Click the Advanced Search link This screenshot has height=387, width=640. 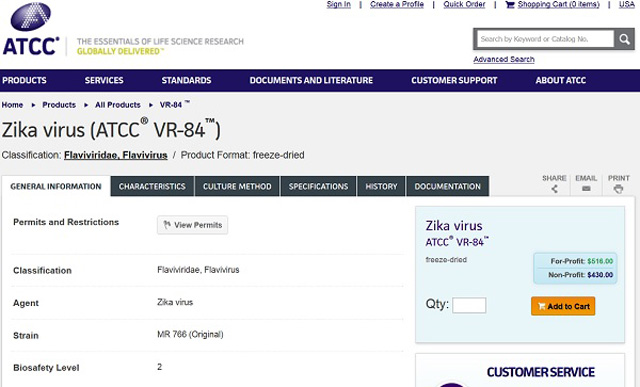pyautogui.click(x=504, y=59)
